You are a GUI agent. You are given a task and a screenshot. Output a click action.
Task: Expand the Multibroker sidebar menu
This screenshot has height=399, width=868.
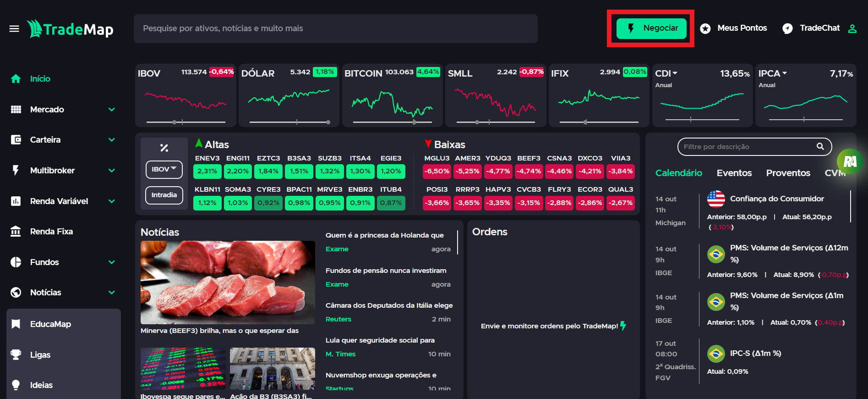coord(112,171)
